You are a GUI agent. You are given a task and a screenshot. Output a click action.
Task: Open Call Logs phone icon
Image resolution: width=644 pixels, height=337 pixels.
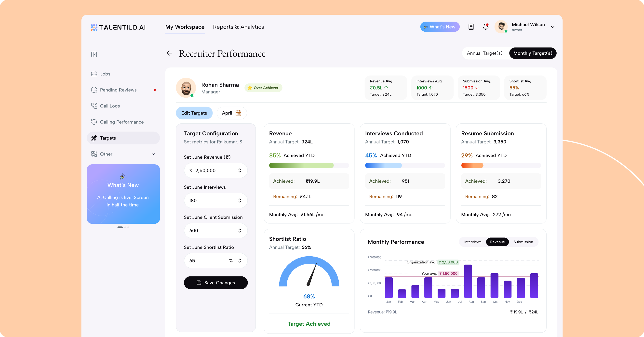click(94, 106)
